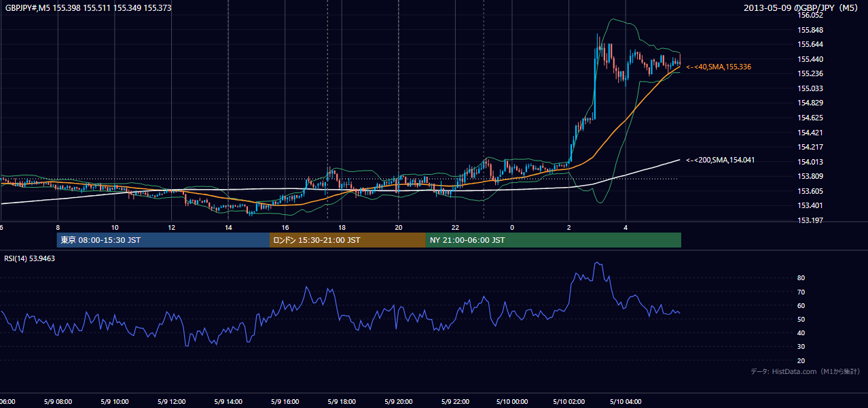Select the 2013-05-09 GBP/JPY (M5) title
The height and width of the screenshot is (408, 868).
click(x=801, y=7)
